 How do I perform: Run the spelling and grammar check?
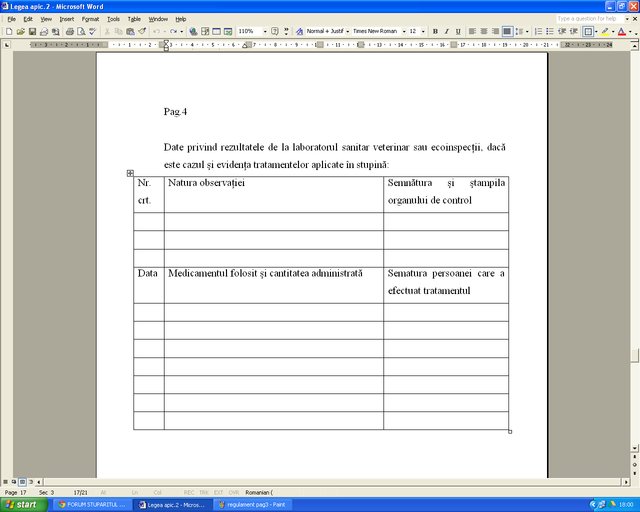pos(93,31)
